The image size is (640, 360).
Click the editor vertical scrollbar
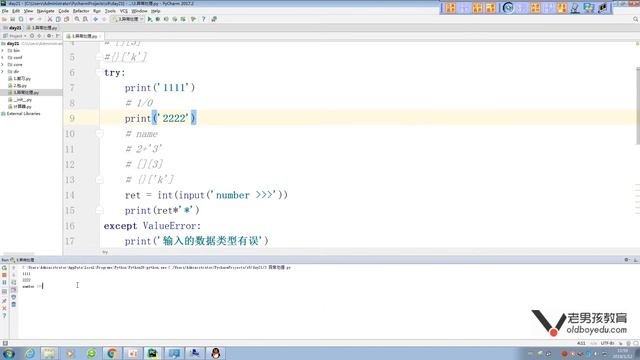click(638, 106)
